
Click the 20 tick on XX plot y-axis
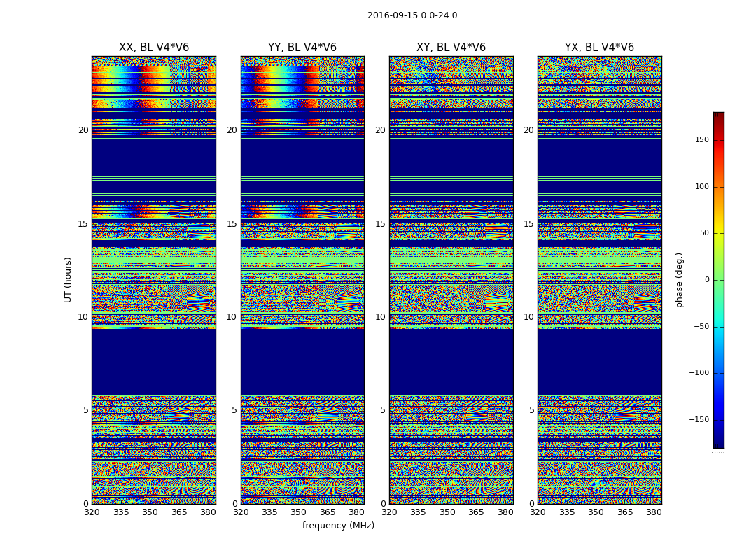[83, 130]
